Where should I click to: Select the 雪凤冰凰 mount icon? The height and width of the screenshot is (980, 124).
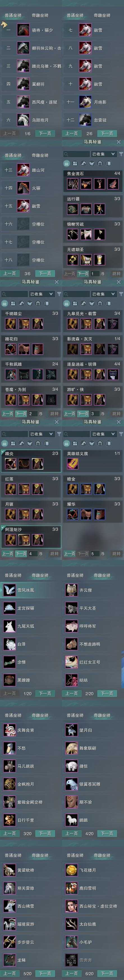coord(9,590)
